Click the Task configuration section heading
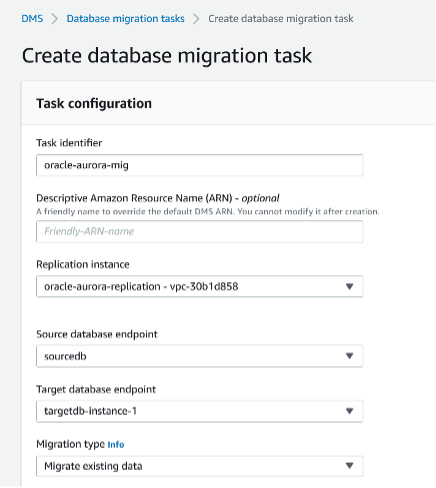This screenshot has height=488, width=436. click(94, 104)
